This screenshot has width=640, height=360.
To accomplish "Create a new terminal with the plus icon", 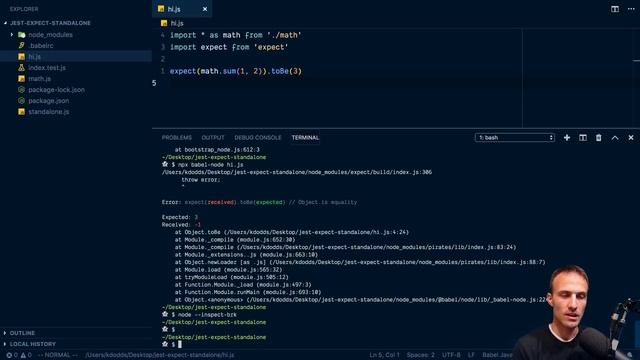I will (567, 138).
